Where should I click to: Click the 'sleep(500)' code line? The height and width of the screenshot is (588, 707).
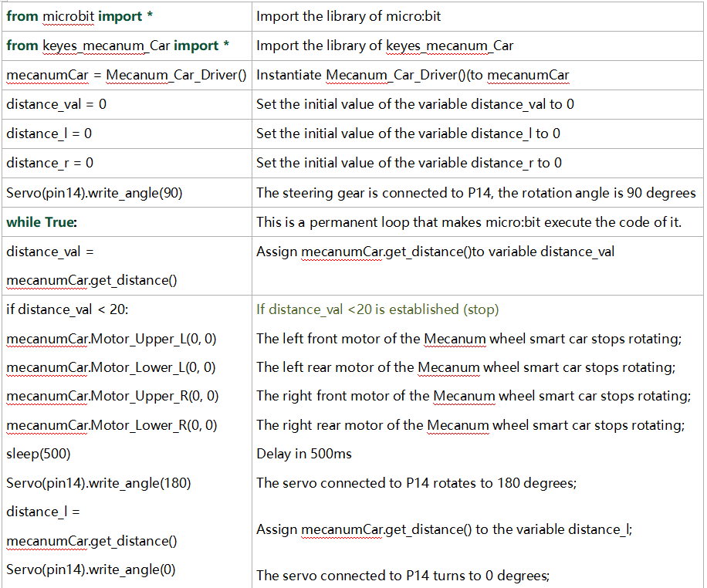click(x=39, y=454)
